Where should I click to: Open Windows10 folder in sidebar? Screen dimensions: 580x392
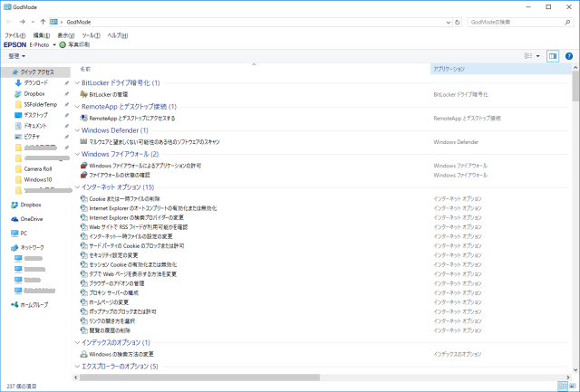[x=38, y=179]
